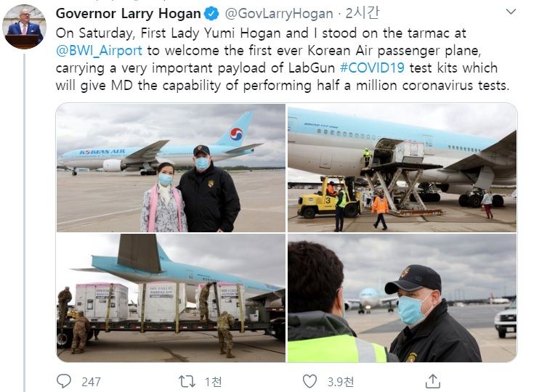Click the retweet count 1천
539x392 pixels.
[x=213, y=382]
